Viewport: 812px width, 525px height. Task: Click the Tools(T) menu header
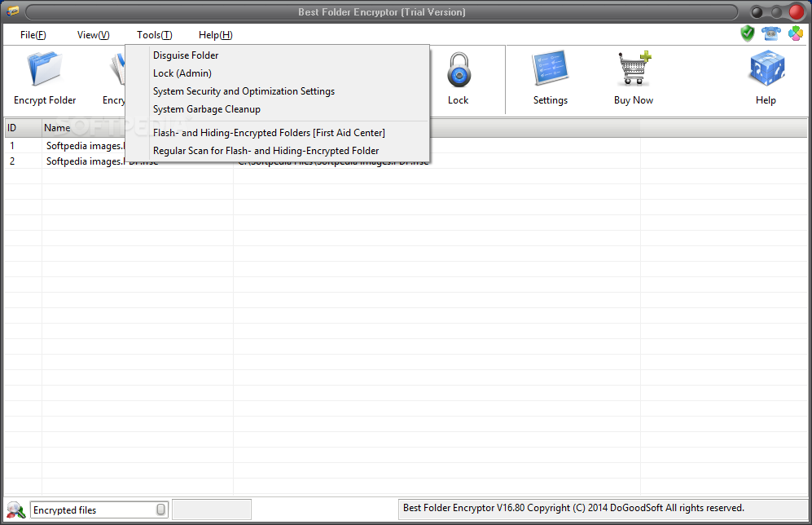click(x=154, y=35)
